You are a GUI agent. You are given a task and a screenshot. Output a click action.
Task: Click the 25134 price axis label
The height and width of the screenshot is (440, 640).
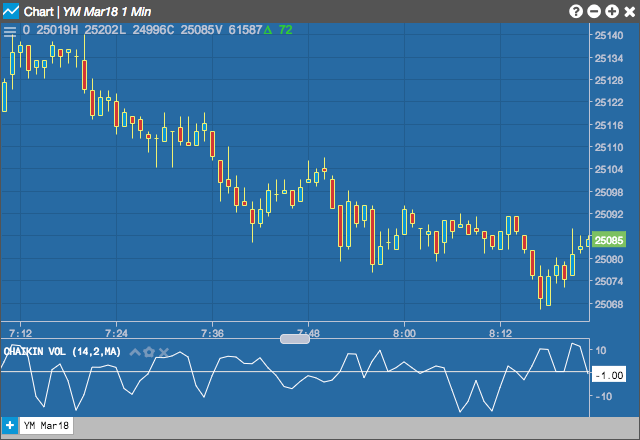[x=609, y=58]
